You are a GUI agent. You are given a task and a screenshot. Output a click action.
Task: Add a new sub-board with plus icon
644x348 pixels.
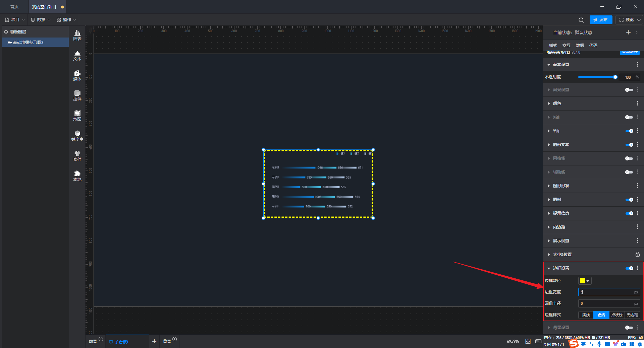pyautogui.click(x=154, y=341)
